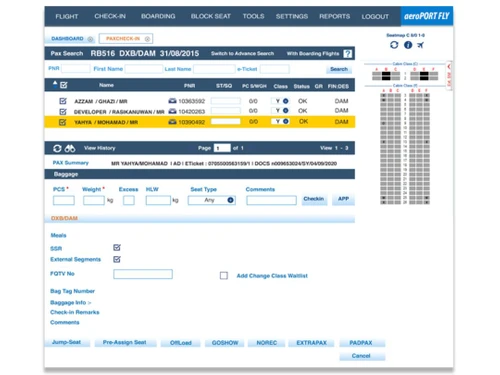
Task: Click phone icon for DEVELOPER row
Action: tap(172, 111)
